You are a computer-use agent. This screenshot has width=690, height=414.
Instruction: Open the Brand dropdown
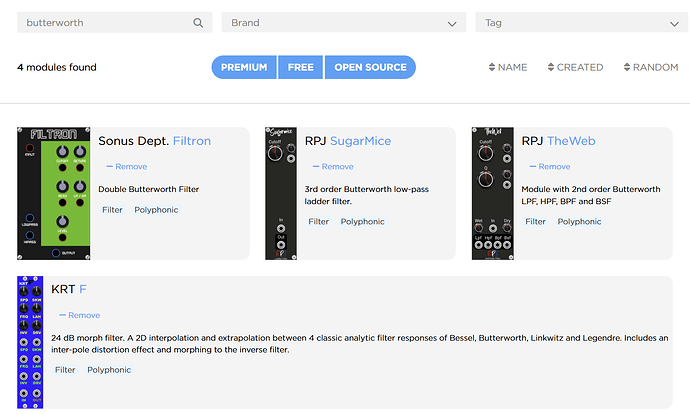343,22
